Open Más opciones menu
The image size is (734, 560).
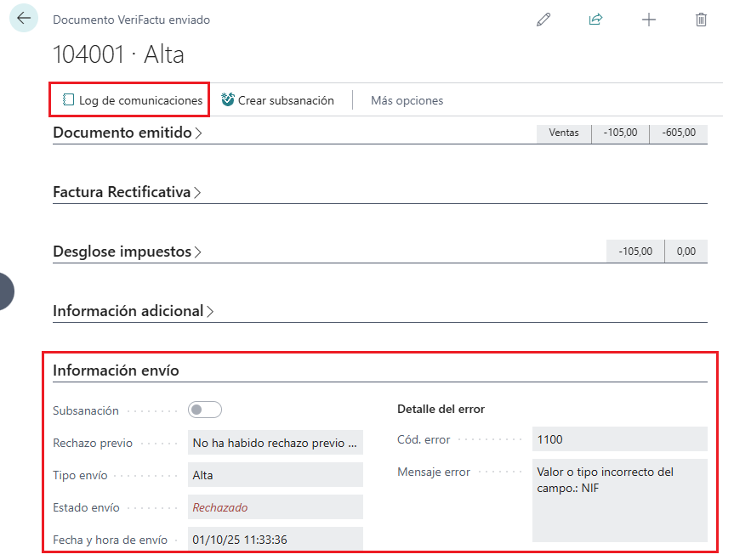tap(407, 100)
